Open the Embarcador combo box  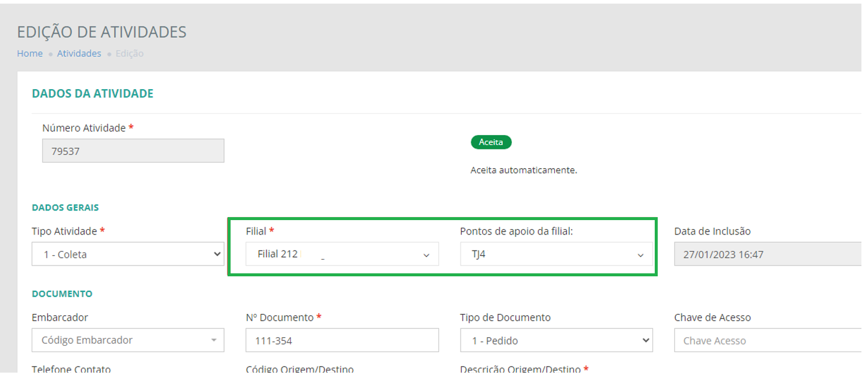128,340
